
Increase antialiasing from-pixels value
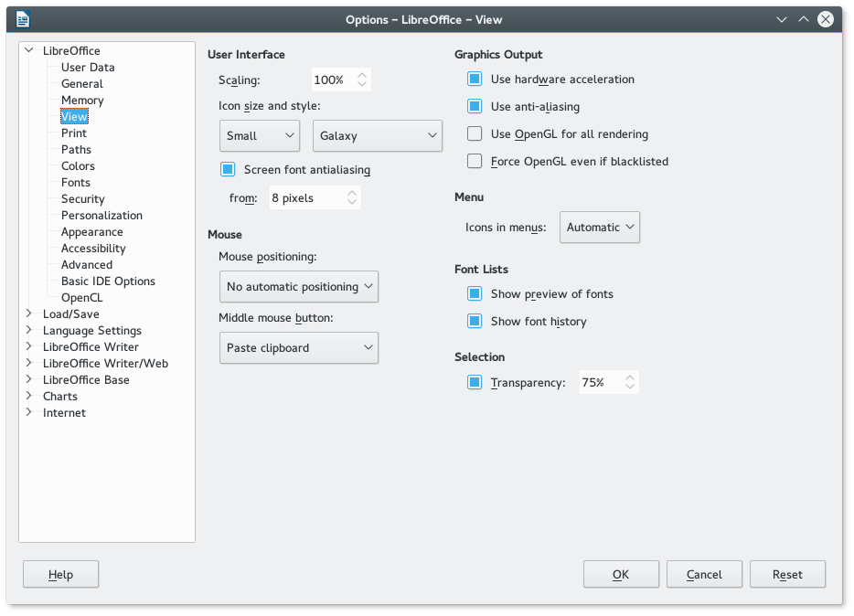click(x=352, y=193)
